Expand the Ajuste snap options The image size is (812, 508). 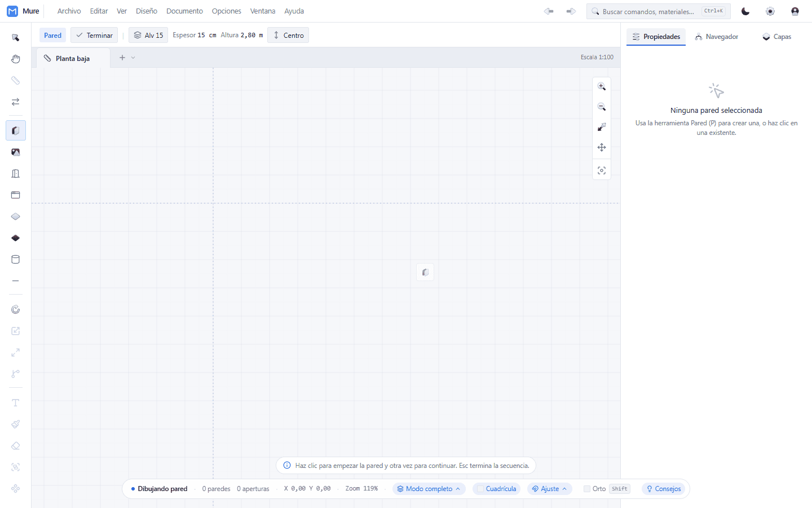pyautogui.click(x=550, y=489)
